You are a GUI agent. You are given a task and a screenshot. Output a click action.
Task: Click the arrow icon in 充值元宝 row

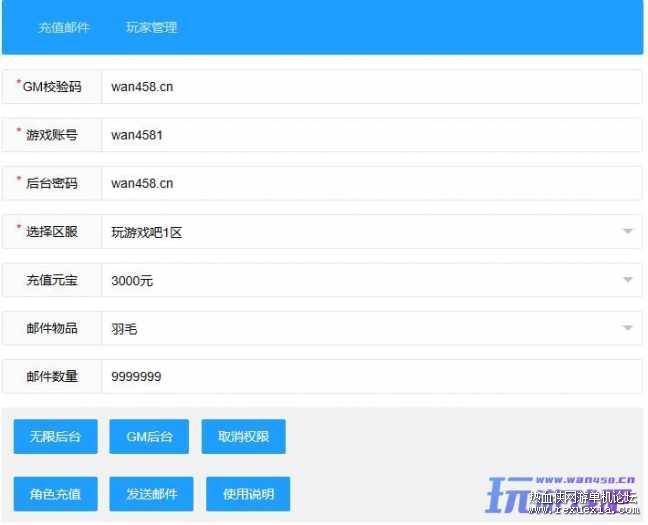[628, 281]
